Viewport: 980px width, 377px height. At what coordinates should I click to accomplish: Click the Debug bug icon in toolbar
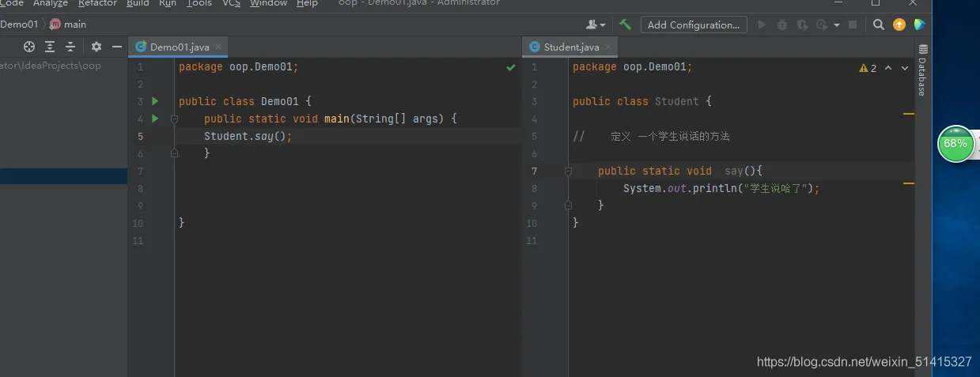[x=782, y=25]
